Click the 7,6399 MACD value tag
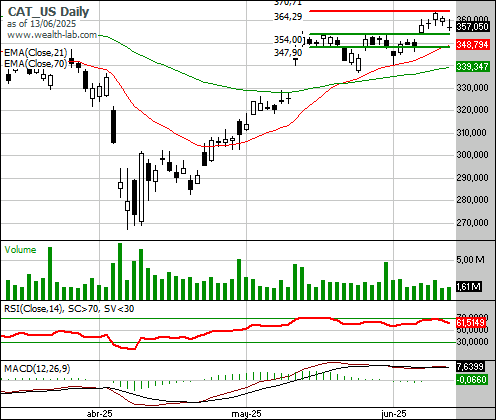The image size is (496, 420). tap(470, 367)
